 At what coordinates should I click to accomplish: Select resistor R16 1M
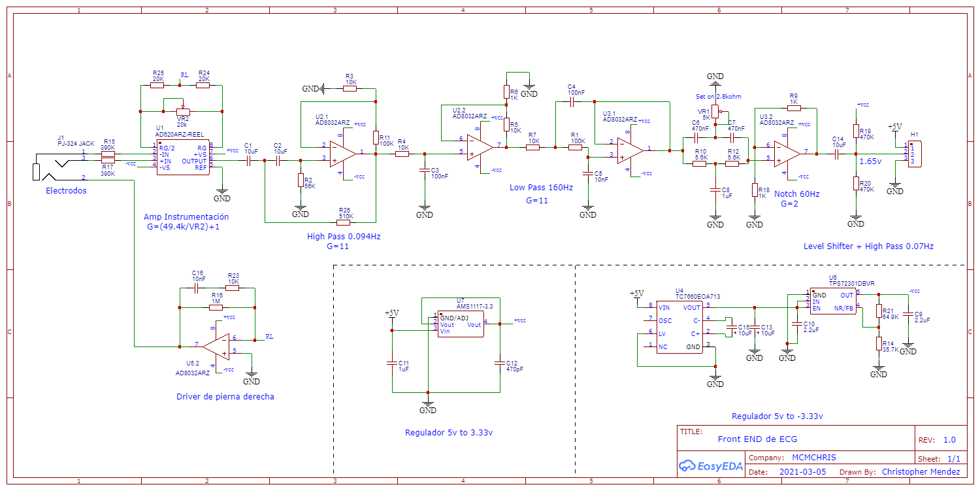[x=216, y=307]
